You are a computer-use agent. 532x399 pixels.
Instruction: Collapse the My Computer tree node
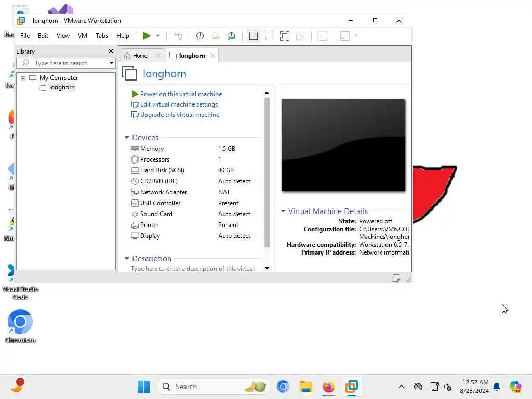click(x=23, y=78)
